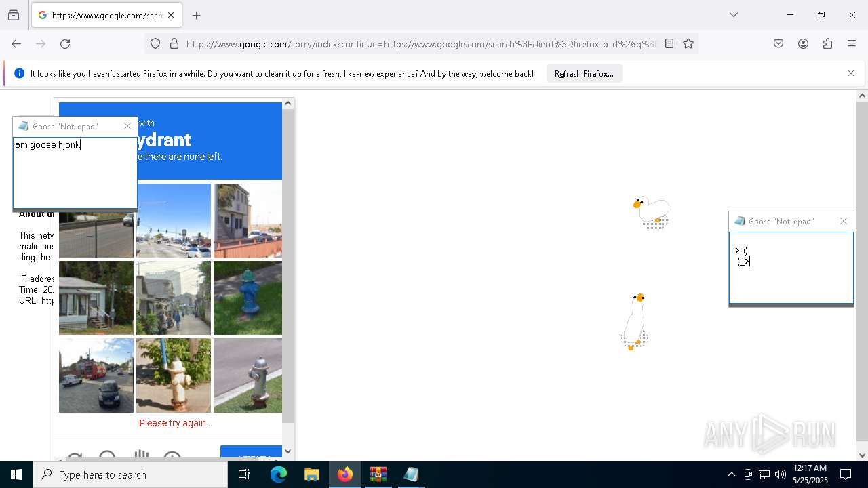Reload the current Google page
Viewport: 868px width, 488px height.
click(x=65, y=43)
